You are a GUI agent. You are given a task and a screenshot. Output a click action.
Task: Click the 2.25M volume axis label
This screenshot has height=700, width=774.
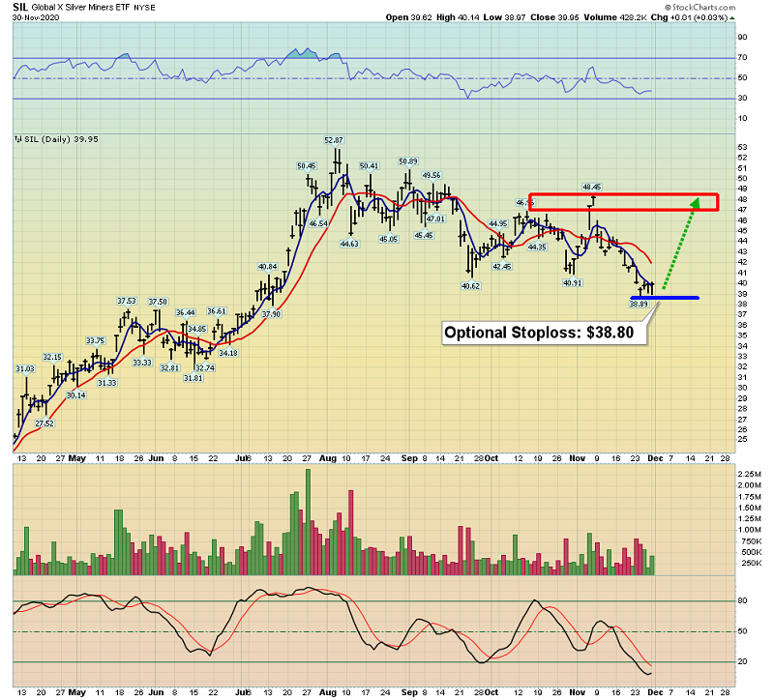[x=749, y=474]
